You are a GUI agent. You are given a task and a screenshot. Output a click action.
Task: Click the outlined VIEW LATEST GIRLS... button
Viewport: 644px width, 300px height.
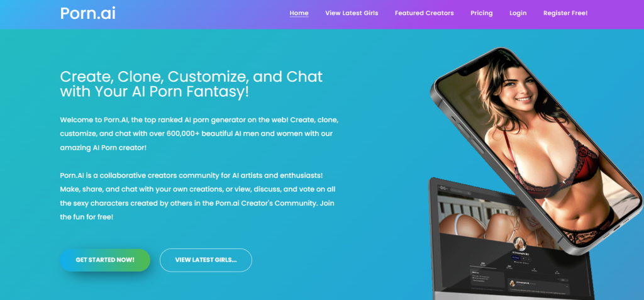206,260
